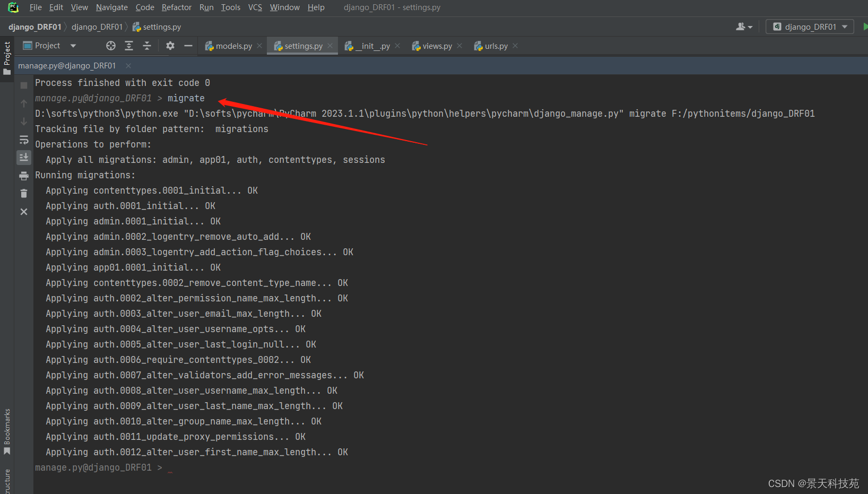This screenshot has height=494, width=868.
Task: Click the Print console output icon
Action: [23, 176]
